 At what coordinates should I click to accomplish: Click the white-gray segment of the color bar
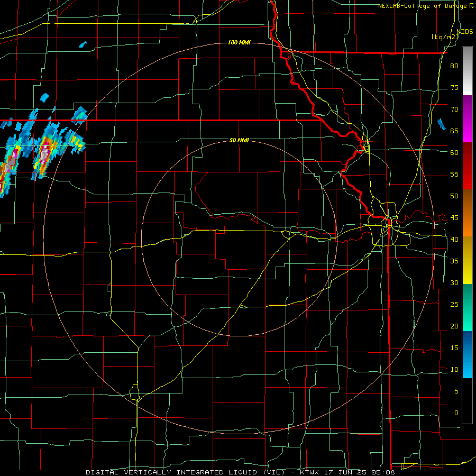point(467,71)
